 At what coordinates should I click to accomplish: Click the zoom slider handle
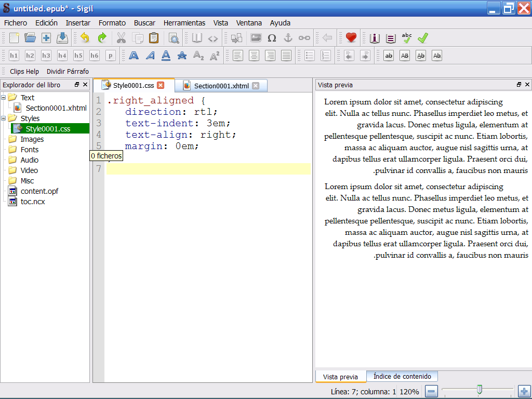click(x=480, y=389)
